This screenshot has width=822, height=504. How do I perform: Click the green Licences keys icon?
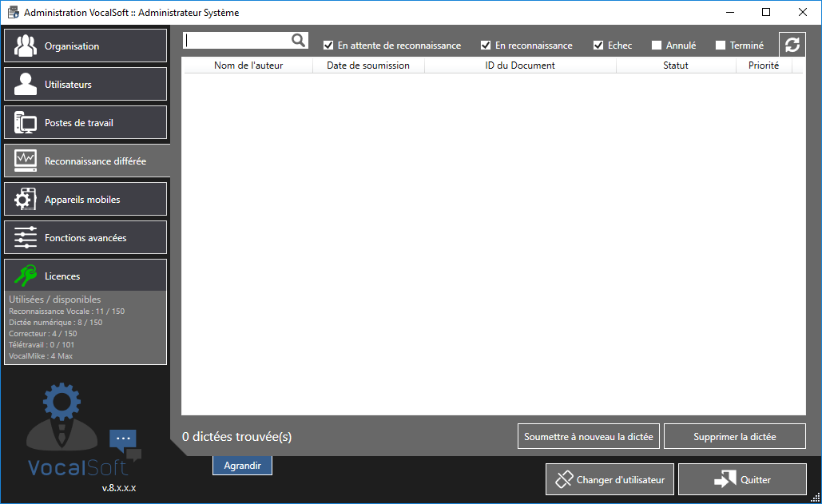(26, 276)
